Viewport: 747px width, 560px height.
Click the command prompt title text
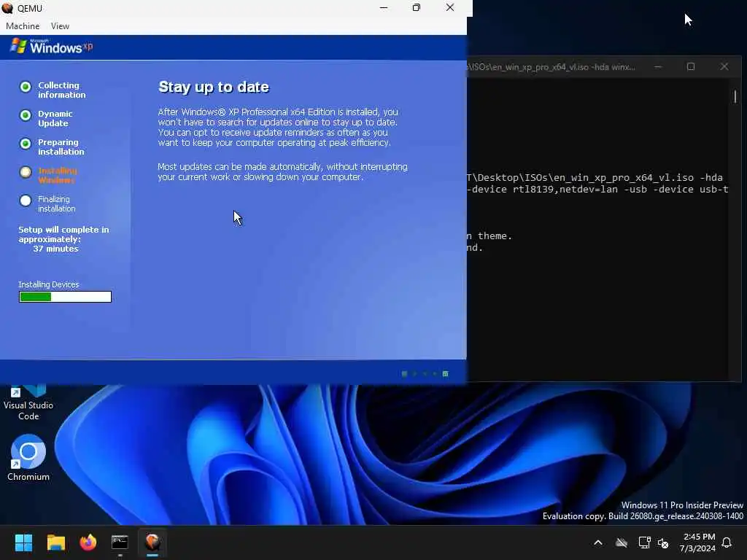pos(551,67)
